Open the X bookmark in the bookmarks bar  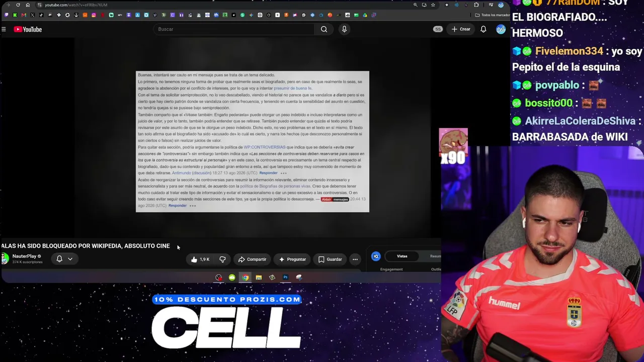pos(33,15)
